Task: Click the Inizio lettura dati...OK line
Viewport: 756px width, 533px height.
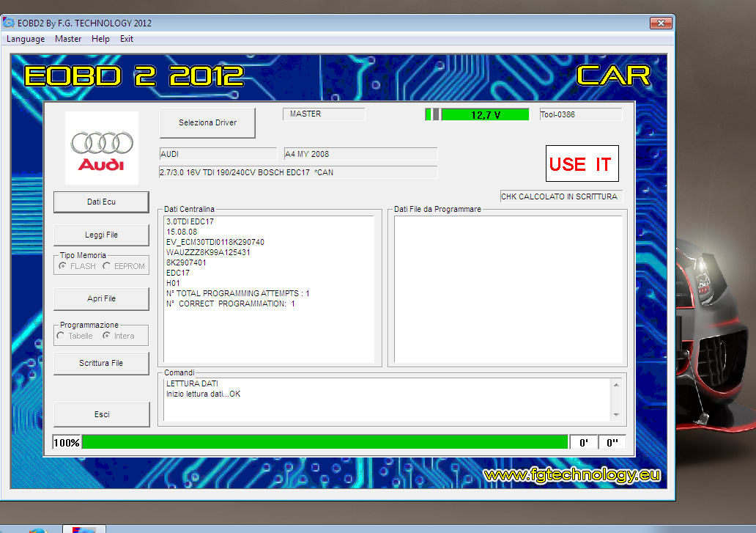Action: pyautogui.click(x=203, y=394)
